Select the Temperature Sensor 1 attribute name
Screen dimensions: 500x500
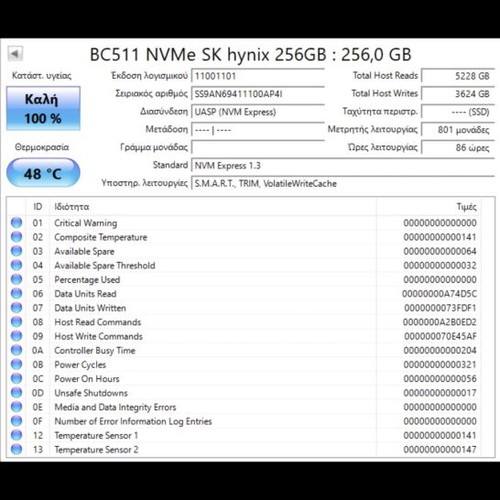pos(96,435)
